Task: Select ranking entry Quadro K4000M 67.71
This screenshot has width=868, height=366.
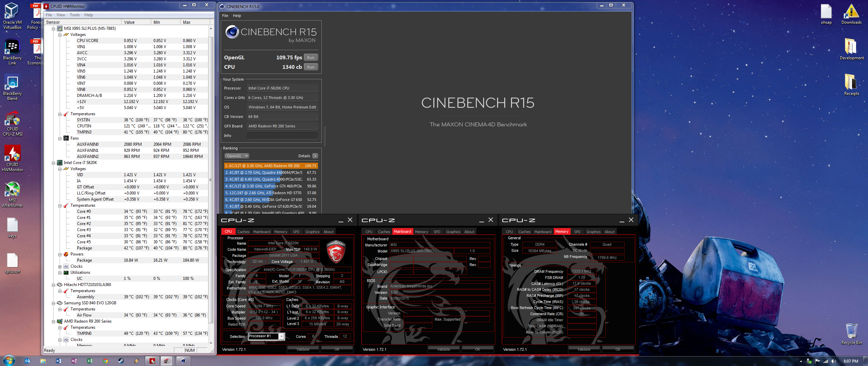Action: click(x=271, y=172)
